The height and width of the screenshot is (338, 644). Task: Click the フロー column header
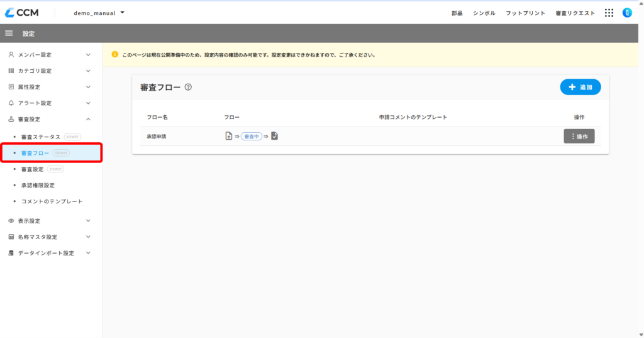pos(231,117)
